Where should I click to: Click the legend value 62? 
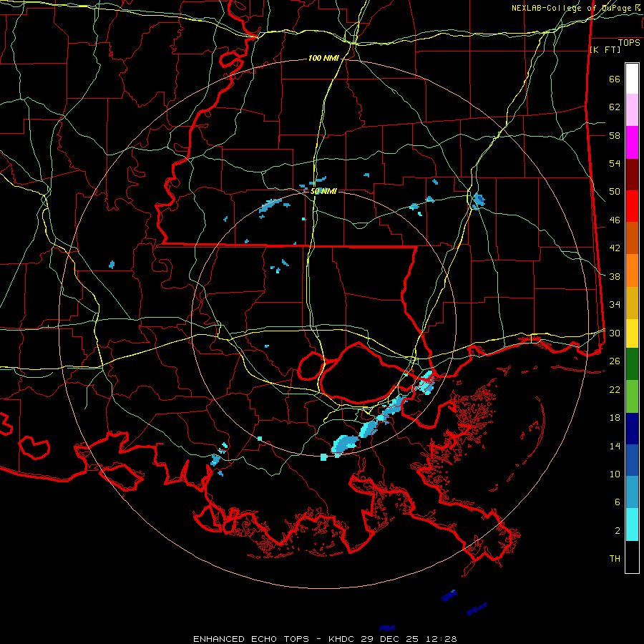[x=615, y=107]
